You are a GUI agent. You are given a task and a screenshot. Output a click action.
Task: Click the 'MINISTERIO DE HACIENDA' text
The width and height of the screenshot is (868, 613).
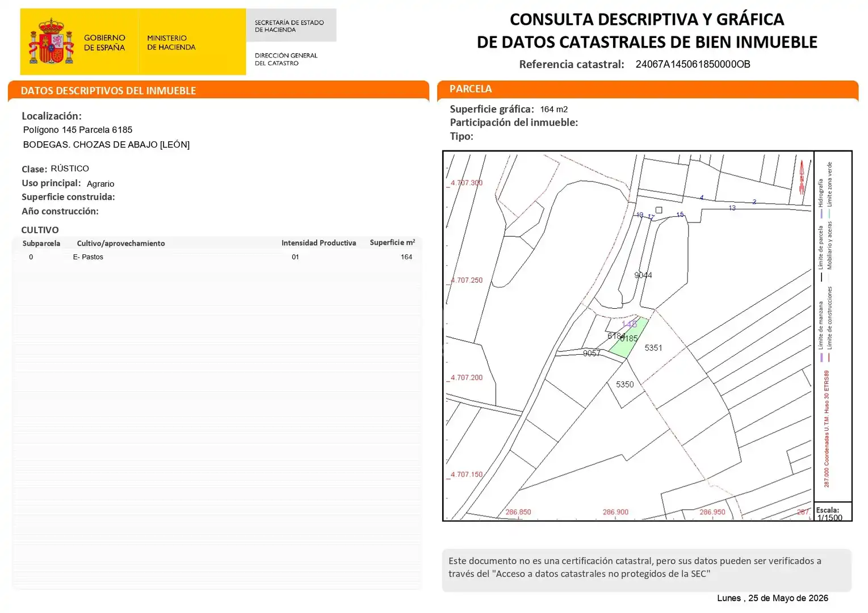coord(171,43)
